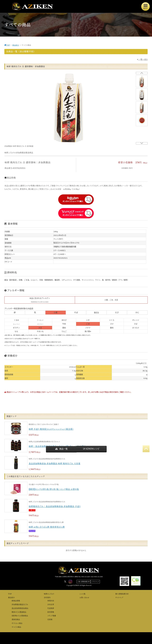This screenshot has height=644, width=152.
Task: Open レシピ集 footer link
Action: point(83,594)
